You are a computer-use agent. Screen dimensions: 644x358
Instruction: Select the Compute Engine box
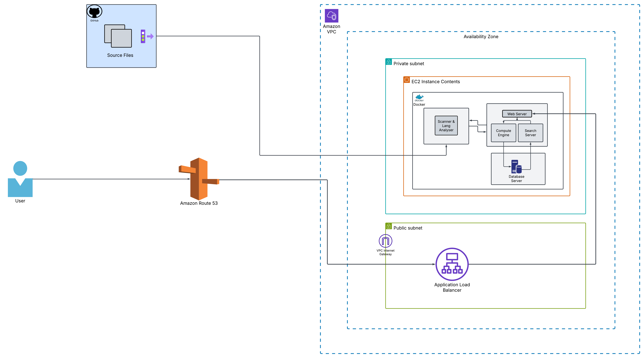[503, 133]
